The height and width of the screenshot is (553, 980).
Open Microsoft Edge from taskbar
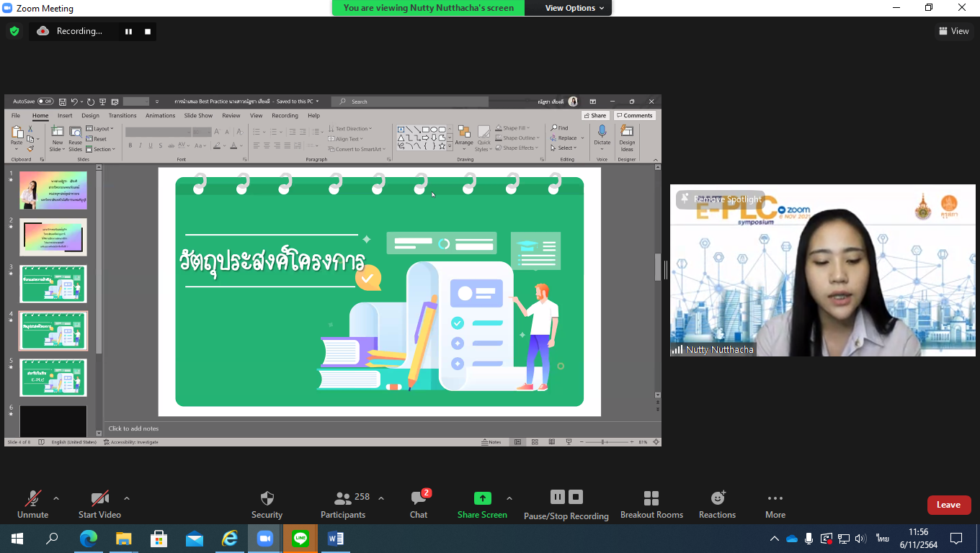click(x=88, y=539)
